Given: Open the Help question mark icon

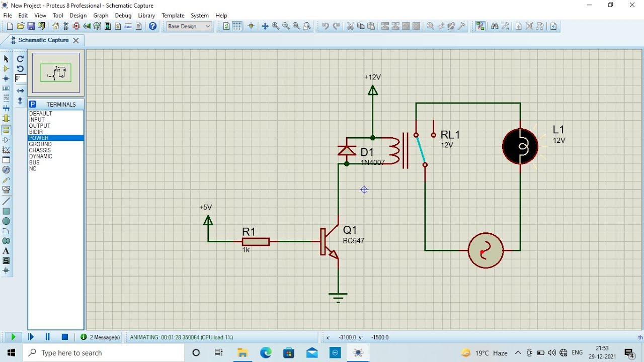Looking at the screenshot, I should point(152,26).
